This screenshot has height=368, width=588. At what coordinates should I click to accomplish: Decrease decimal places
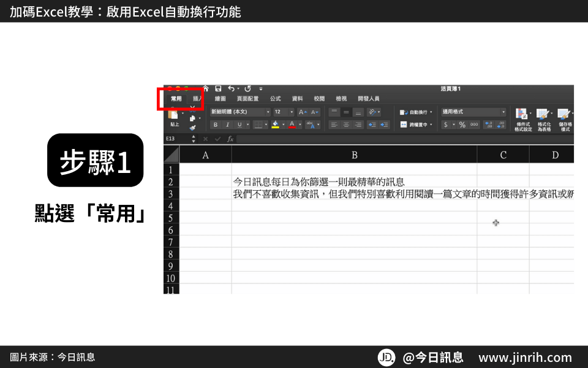click(500, 125)
